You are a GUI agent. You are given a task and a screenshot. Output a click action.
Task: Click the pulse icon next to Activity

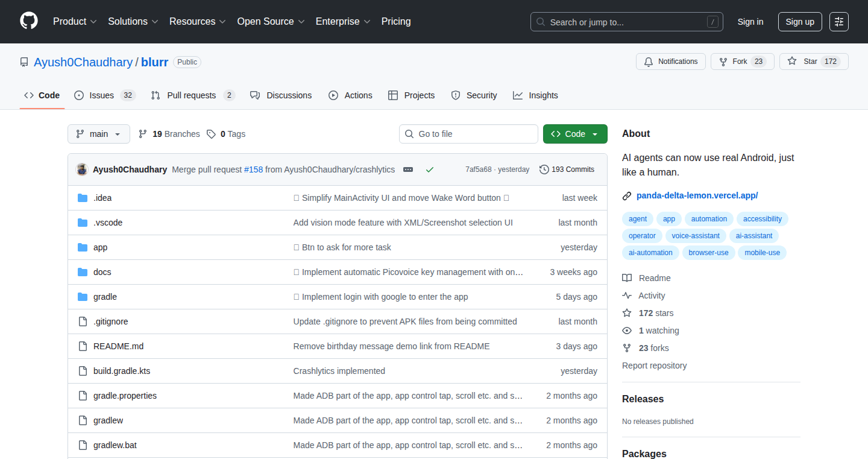[x=627, y=296]
